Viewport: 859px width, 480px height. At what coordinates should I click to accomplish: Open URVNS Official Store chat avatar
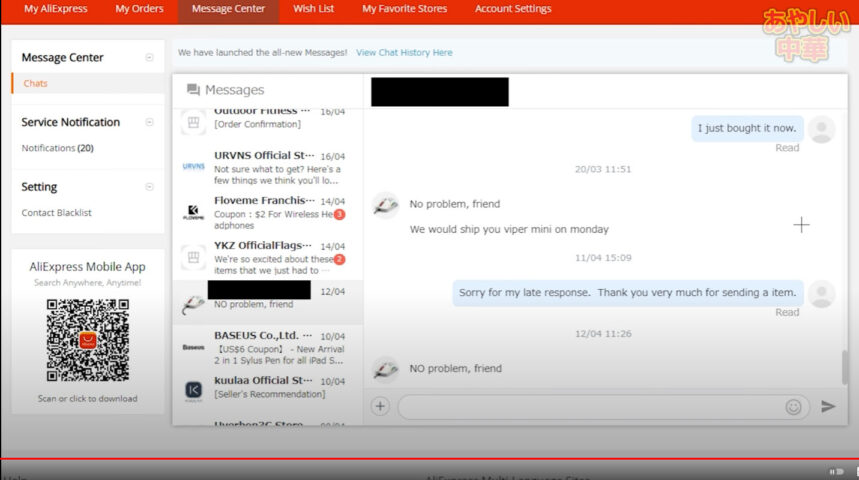click(193, 167)
